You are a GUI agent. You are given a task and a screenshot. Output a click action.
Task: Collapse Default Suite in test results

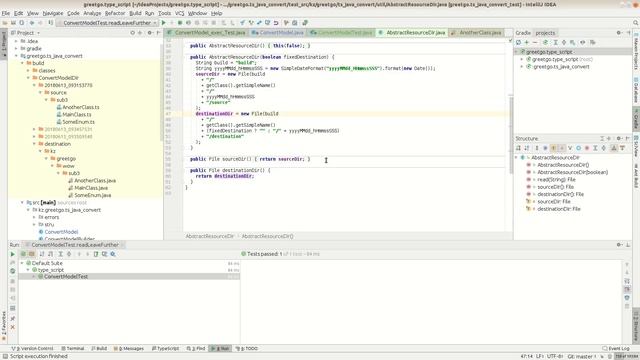(22, 263)
